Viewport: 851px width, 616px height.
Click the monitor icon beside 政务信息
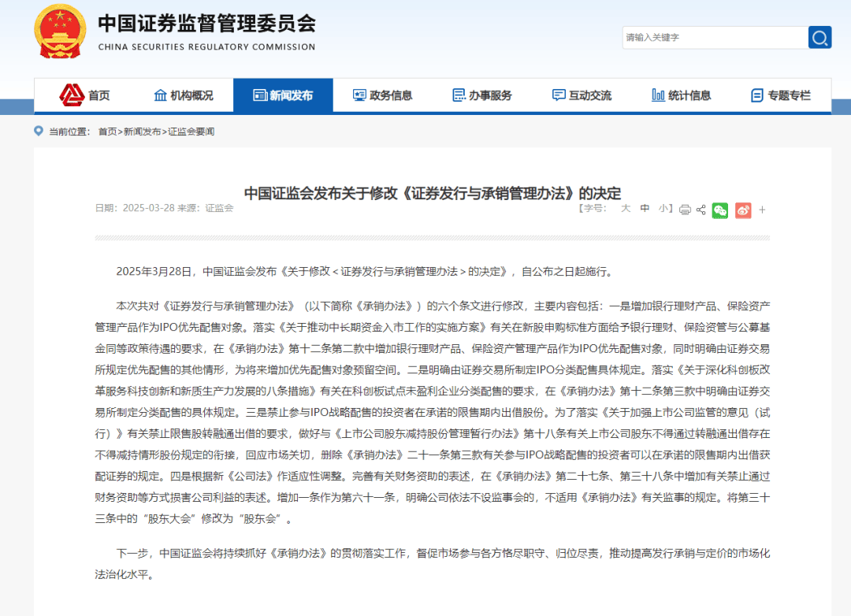pyautogui.click(x=359, y=95)
